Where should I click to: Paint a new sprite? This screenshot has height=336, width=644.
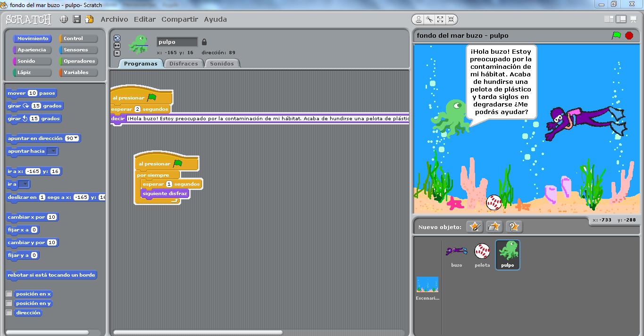click(475, 227)
